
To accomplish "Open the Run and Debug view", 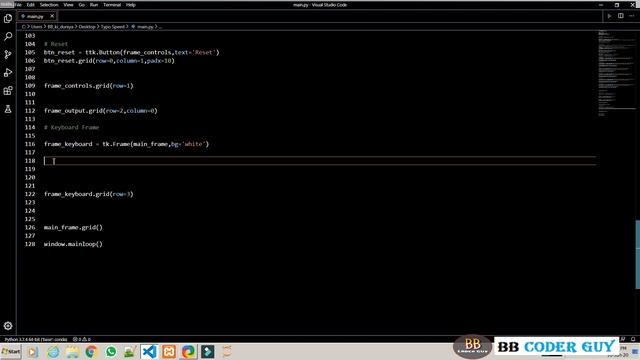I will [8, 73].
